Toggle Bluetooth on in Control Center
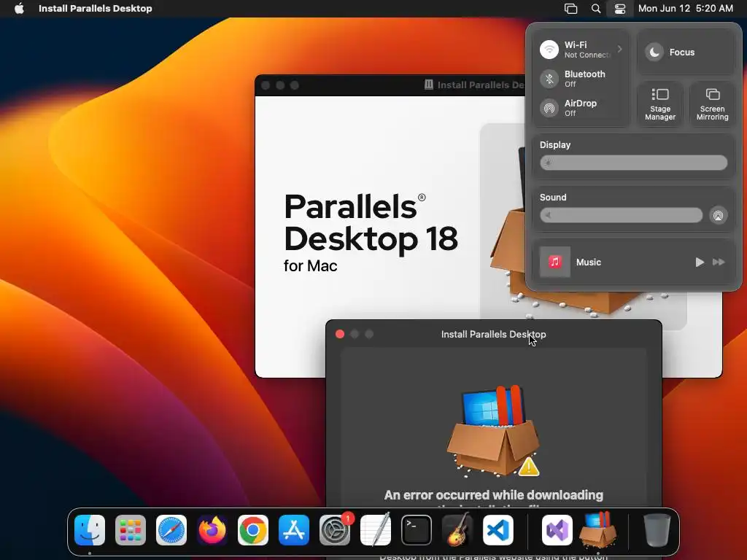The width and height of the screenshot is (747, 560). [549, 79]
